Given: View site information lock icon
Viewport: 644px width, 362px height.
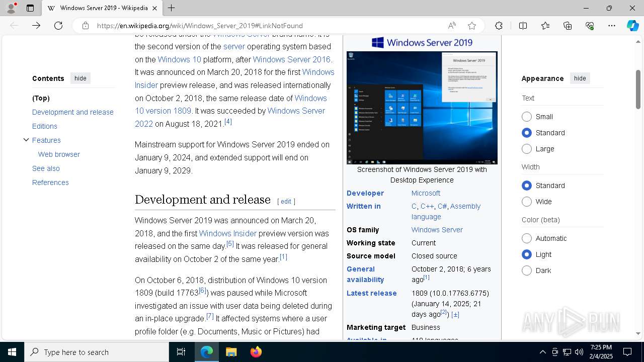Looking at the screenshot, I should [86, 26].
